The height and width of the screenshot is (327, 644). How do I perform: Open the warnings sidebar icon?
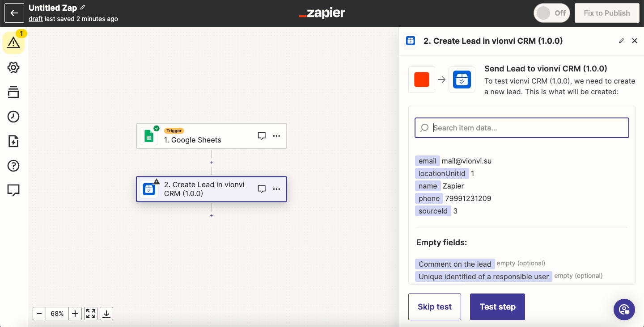click(13, 43)
